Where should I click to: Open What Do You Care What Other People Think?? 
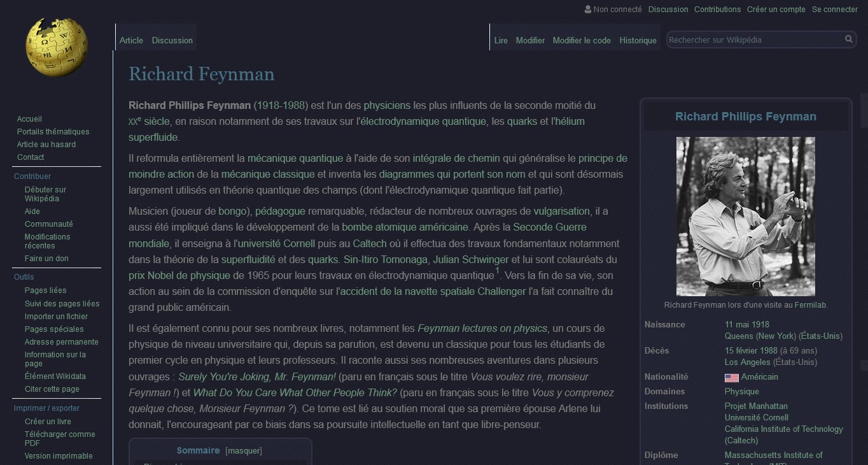click(295, 392)
